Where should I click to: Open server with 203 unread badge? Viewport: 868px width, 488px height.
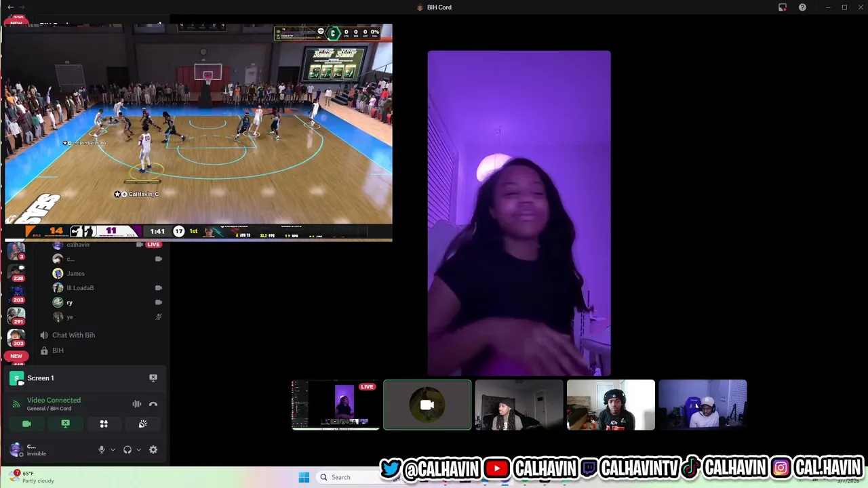coord(16,294)
